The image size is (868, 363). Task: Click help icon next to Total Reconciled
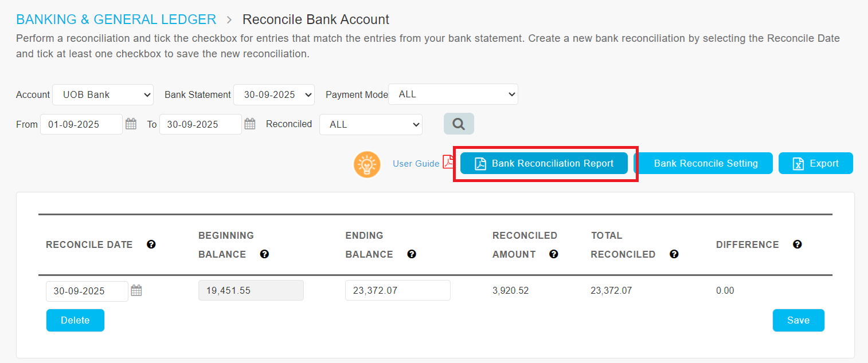[674, 254]
